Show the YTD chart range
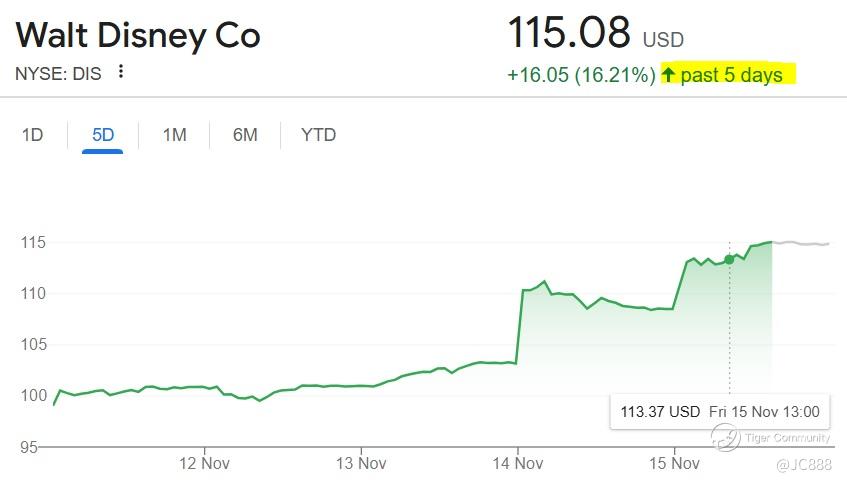847x484 pixels. 318,135
